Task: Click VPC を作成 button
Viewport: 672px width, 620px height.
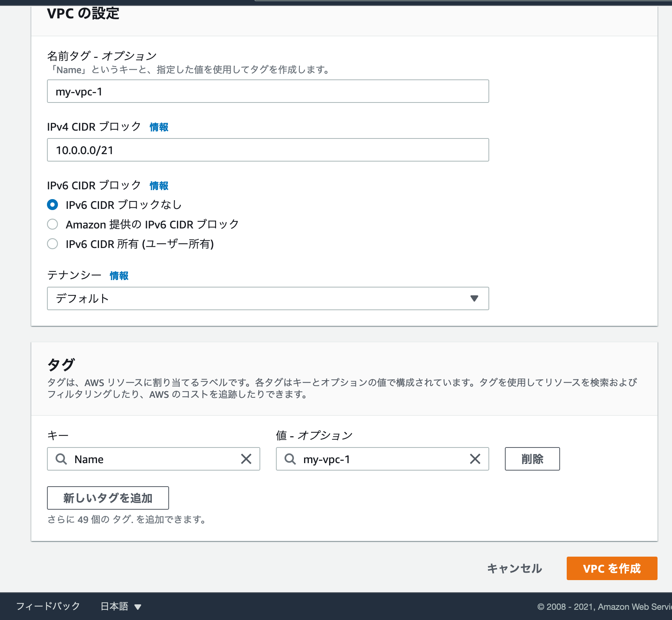Action: 612,568
